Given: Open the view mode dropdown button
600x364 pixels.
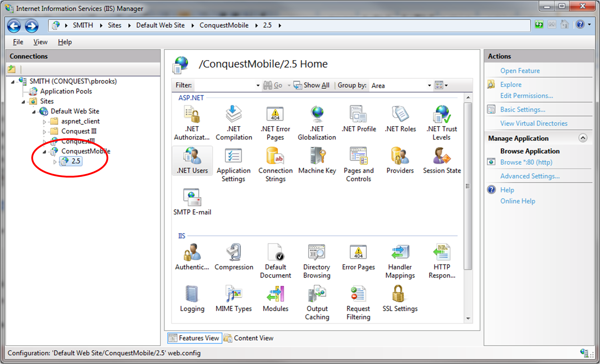Looking at the screenshot, I should pyautogui.click(x=441, y=85).
